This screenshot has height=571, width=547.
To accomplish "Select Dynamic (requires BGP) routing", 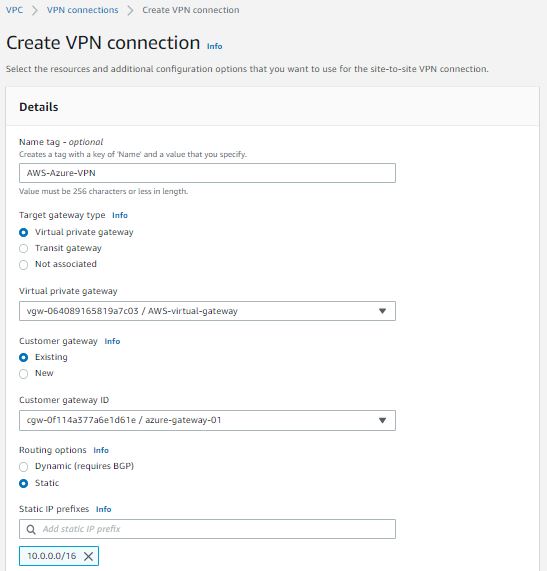I will pos(24,466).
